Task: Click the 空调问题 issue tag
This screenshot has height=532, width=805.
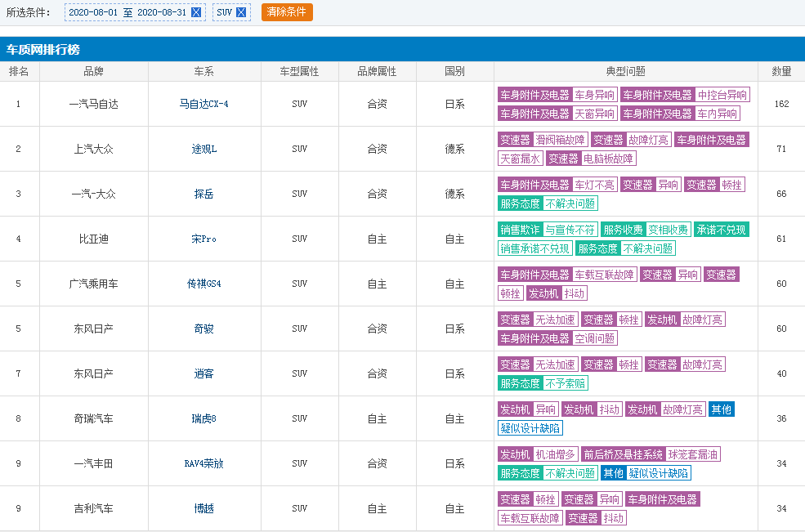Action: [x=594, y=338]
